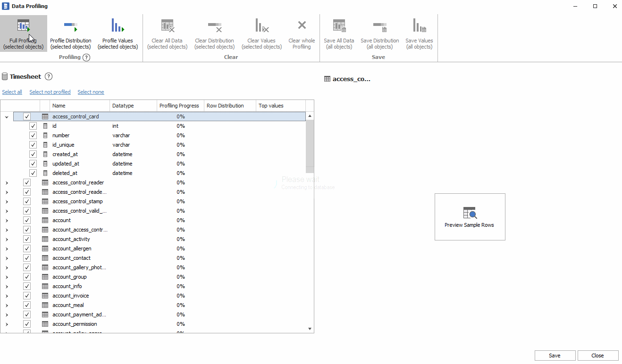
Task: Run Profile Values on selected objects
Action: coord(118,33)
